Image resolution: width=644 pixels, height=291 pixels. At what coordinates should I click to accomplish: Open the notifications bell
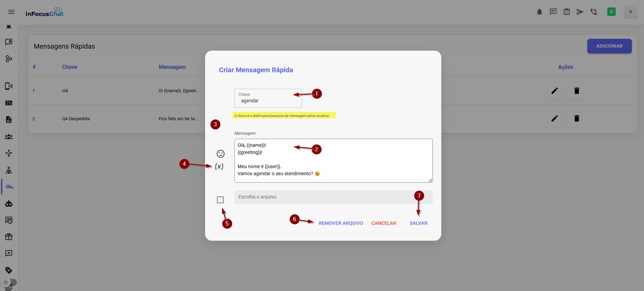pyautogui.click(x=539, y=12)
